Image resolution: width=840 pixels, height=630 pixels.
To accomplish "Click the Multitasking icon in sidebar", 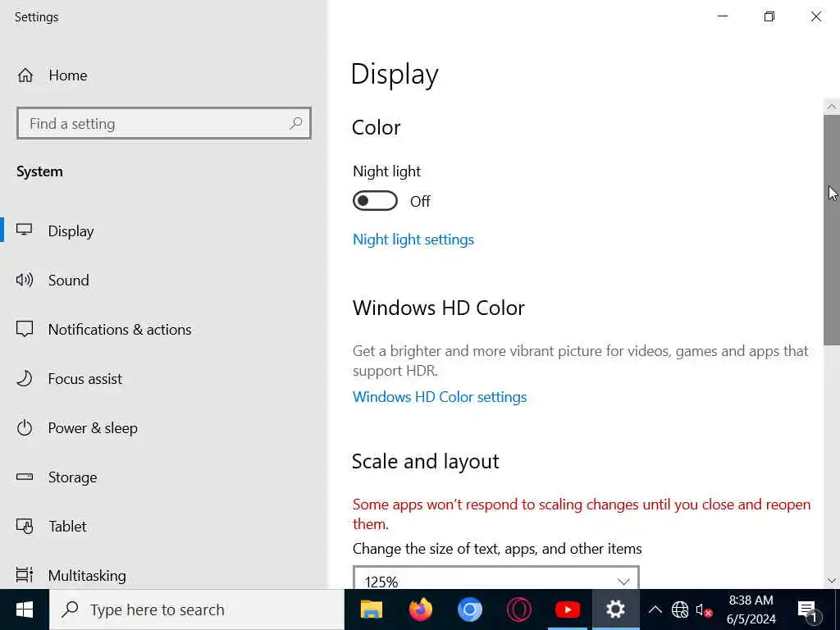I will tap(24, 575).
